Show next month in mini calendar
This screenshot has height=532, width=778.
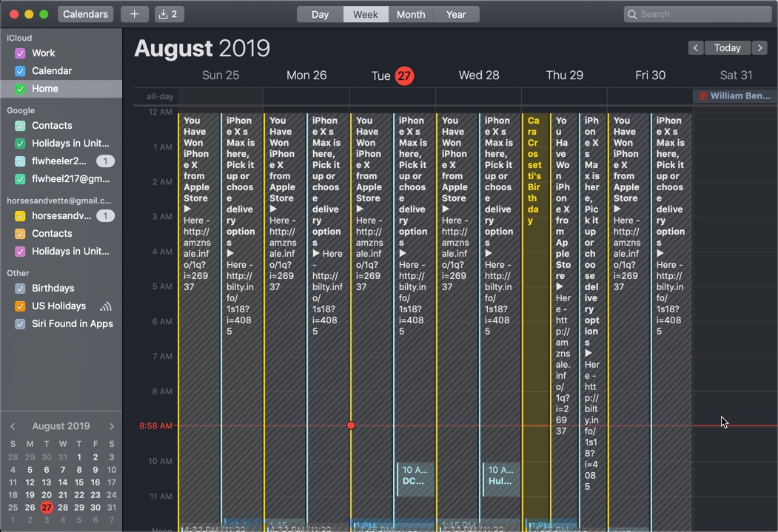point(112,426)
